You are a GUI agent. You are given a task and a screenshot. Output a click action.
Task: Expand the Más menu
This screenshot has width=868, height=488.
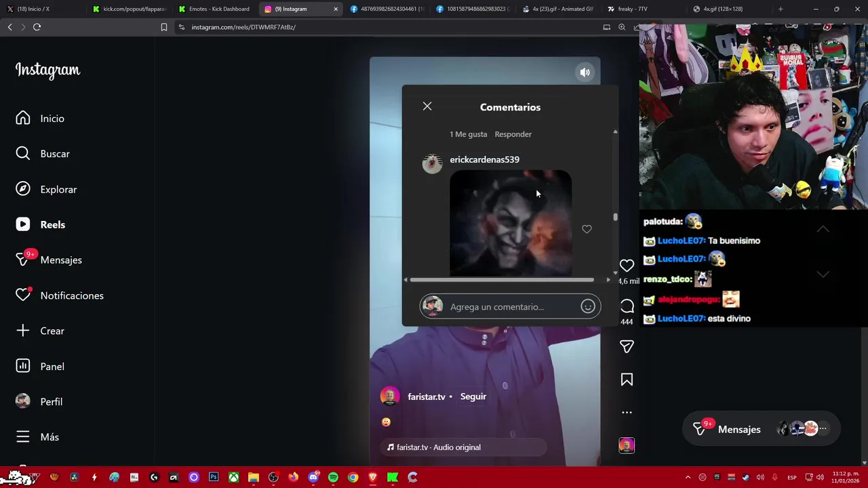37,437
